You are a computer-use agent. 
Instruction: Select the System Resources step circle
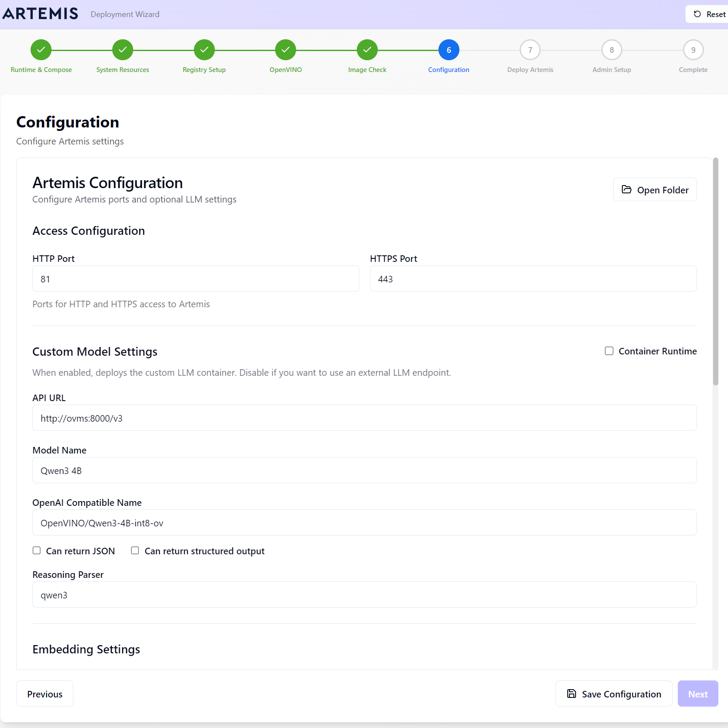pyautogui.click(x=123, y=50)
